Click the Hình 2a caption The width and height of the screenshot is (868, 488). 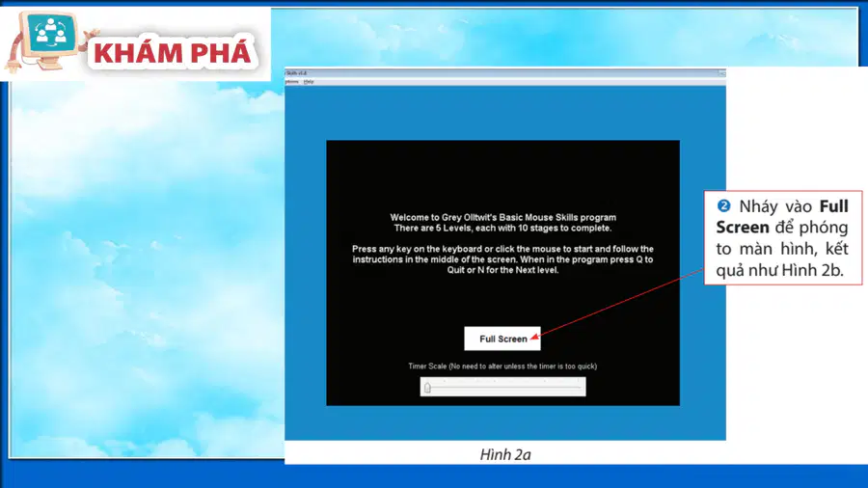click(504, 455)
